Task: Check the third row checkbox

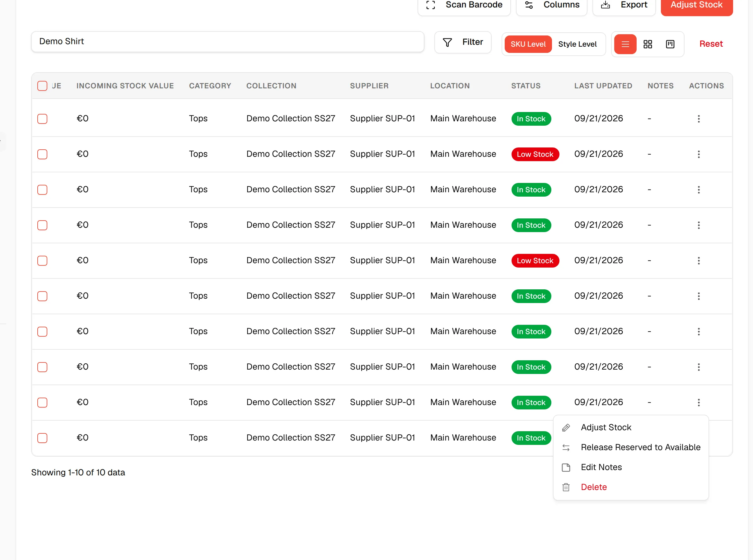Action: (x=42, y=189)
